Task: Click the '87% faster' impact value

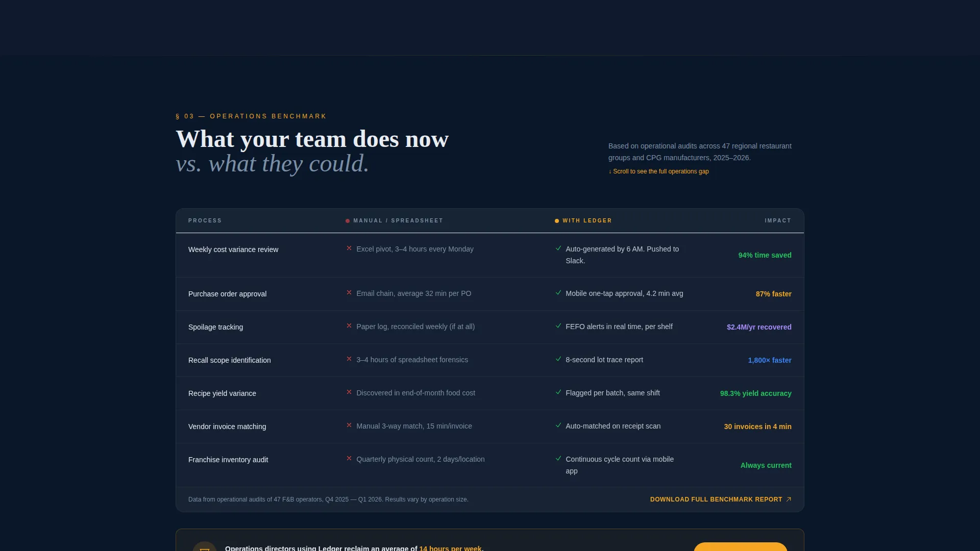Action: (773, 294)
